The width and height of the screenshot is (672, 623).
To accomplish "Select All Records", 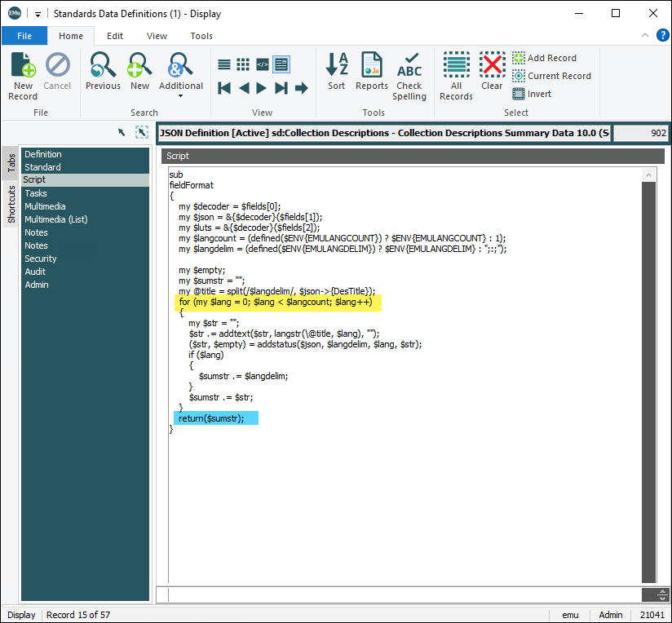I will tap(456, 76).
